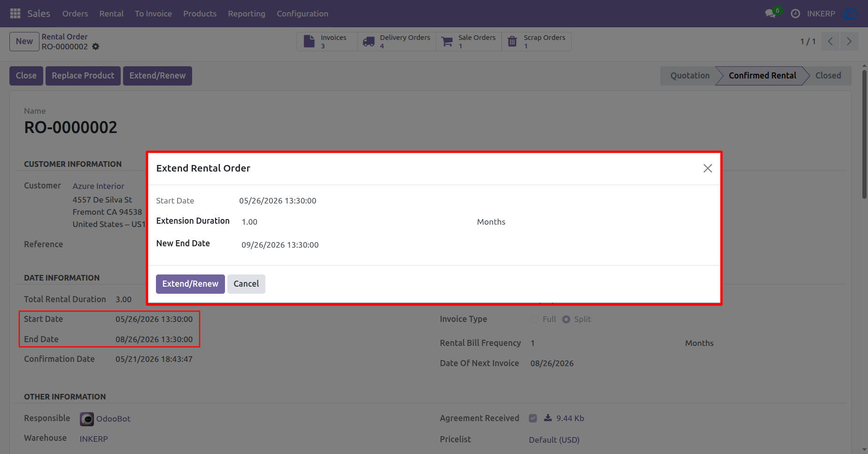
Task: Open the apps grid menu icon
Action: pyautogui.click(x=15, y=14)
